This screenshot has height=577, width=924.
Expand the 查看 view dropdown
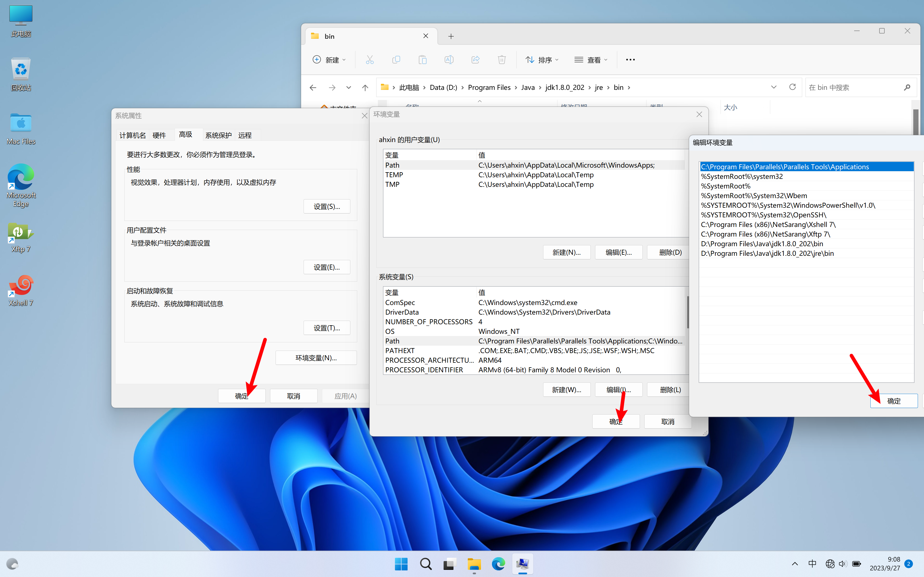[x=591, y=60]
